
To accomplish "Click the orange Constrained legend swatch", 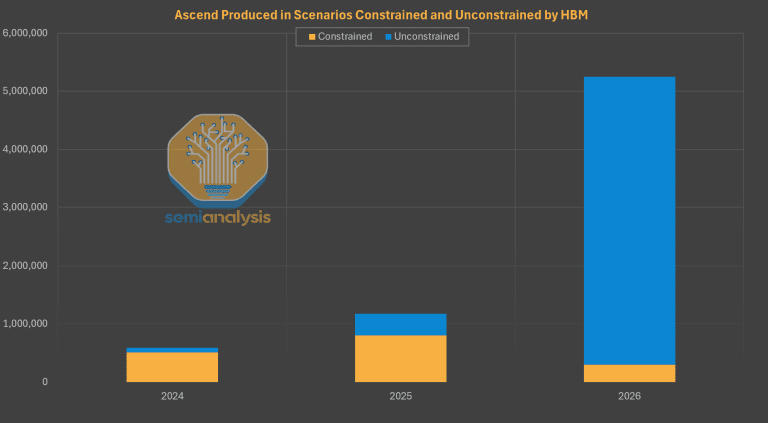I will click(312, 37).
